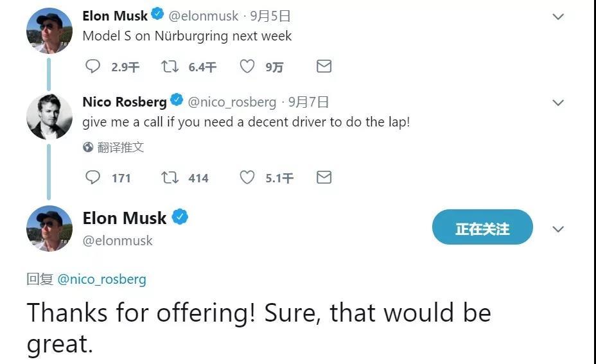This screenshot has height=364, width=596.
Task: Reply to Elon Musk's Model S tweet
Action: [x=93, y=67]
